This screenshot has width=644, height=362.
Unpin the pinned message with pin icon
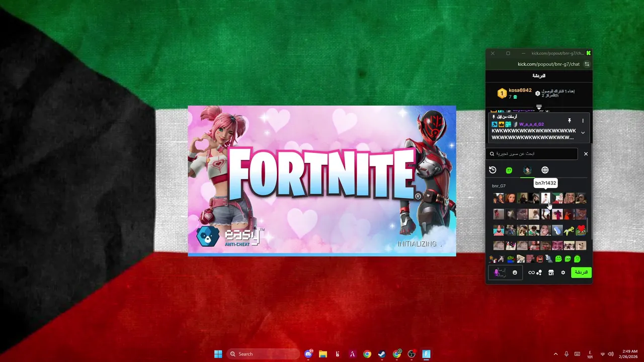pos(570,121)
